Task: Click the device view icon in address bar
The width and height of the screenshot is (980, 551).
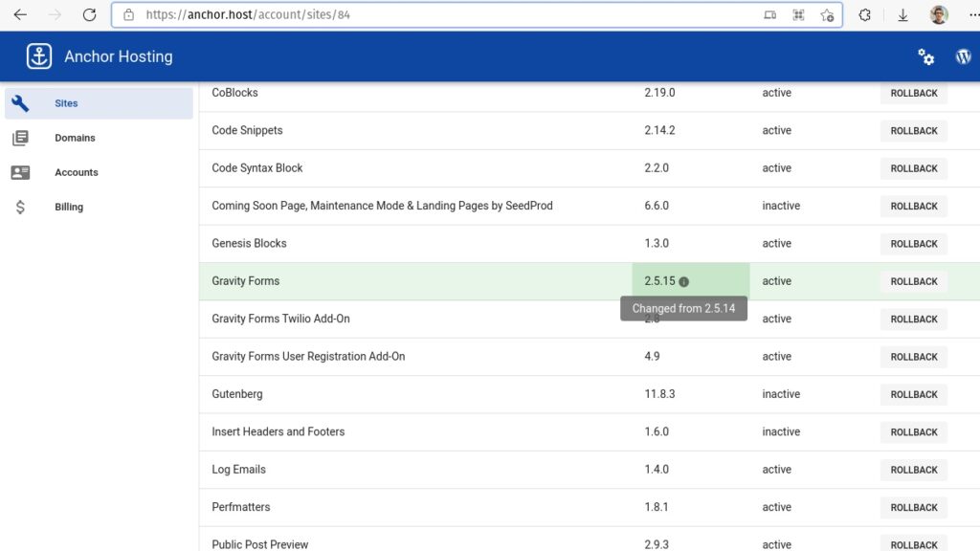Action: [770, 14]
